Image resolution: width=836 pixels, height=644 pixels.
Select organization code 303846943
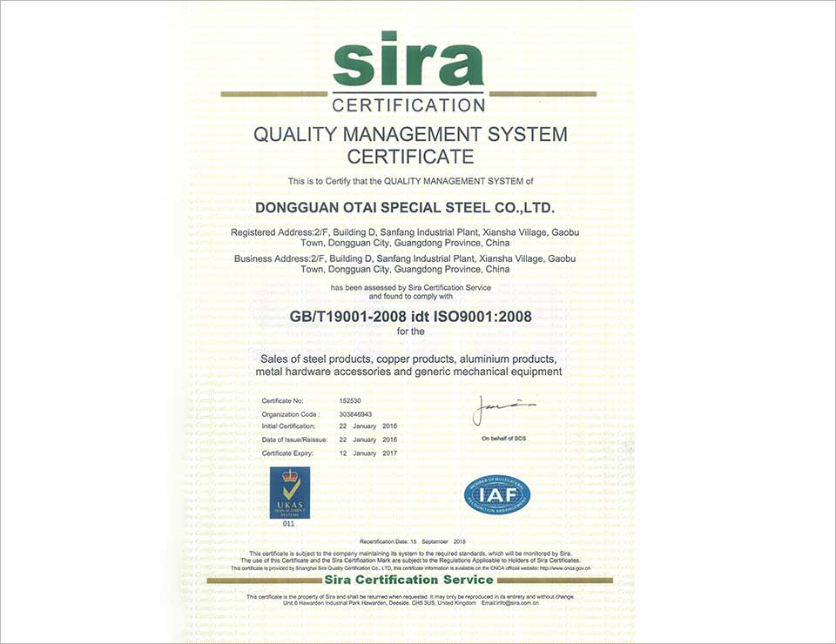(x=355, y=414)
